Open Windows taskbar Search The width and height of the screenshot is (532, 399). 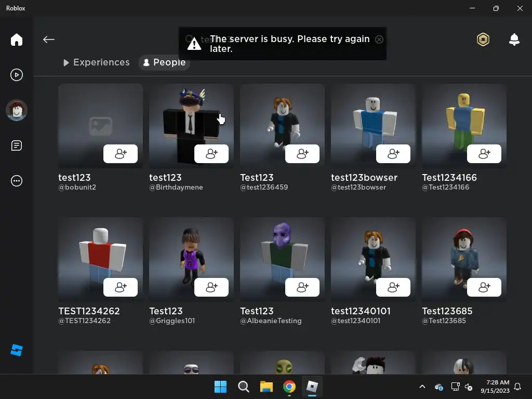[x=243, y=387]
